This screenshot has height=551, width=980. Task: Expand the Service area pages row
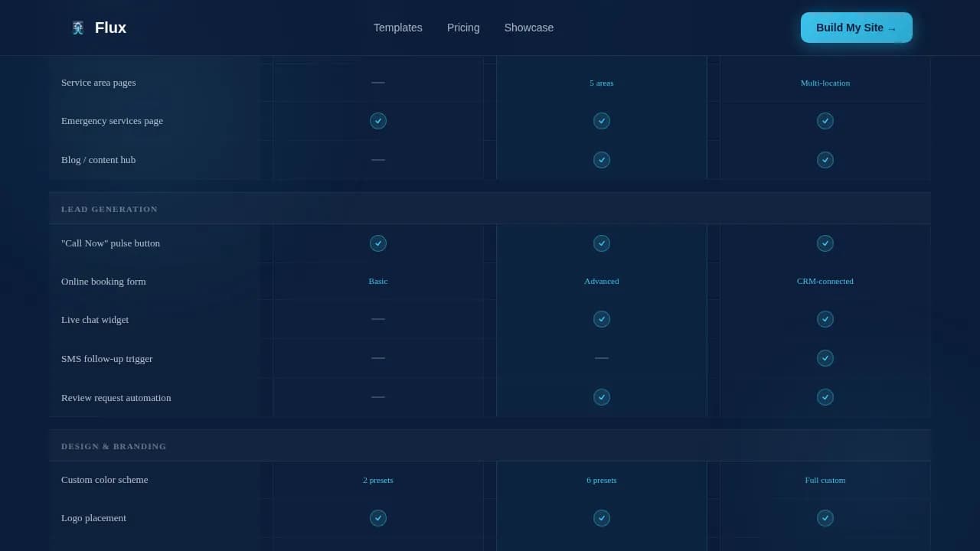click(x=98, y=83)
